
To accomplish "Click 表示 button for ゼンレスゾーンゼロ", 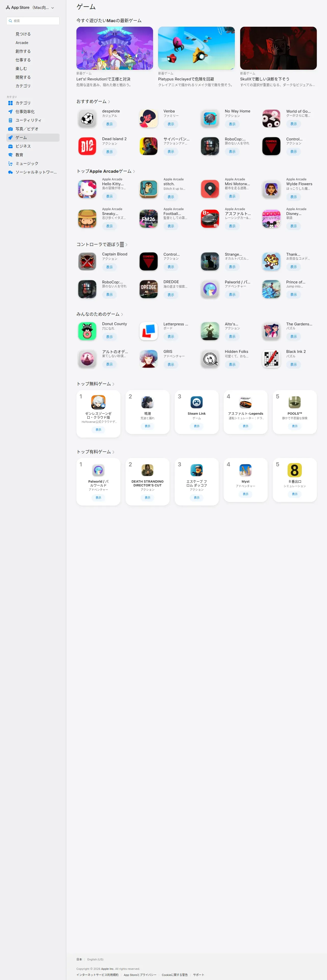I will click(x=98, y=429).
